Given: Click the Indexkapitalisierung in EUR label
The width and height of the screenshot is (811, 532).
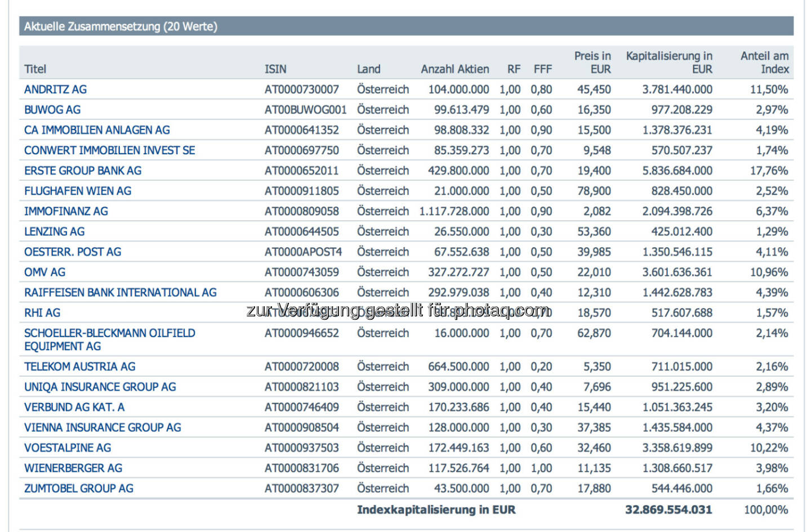Looking at the screenshot, I should pyautogui.click(x=436, y=509).
